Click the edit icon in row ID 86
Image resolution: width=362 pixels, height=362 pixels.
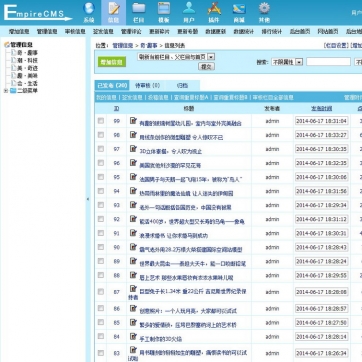133,308
